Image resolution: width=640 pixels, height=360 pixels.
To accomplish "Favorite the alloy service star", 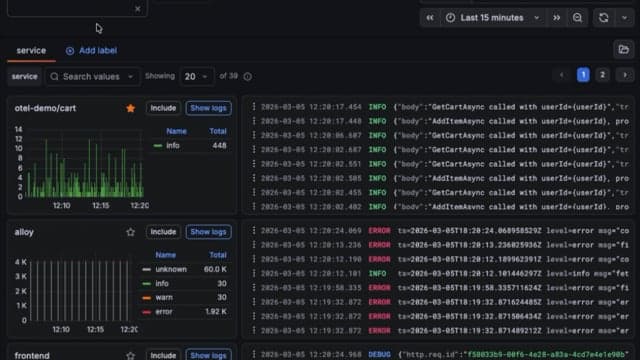I will tap(130, 232).
